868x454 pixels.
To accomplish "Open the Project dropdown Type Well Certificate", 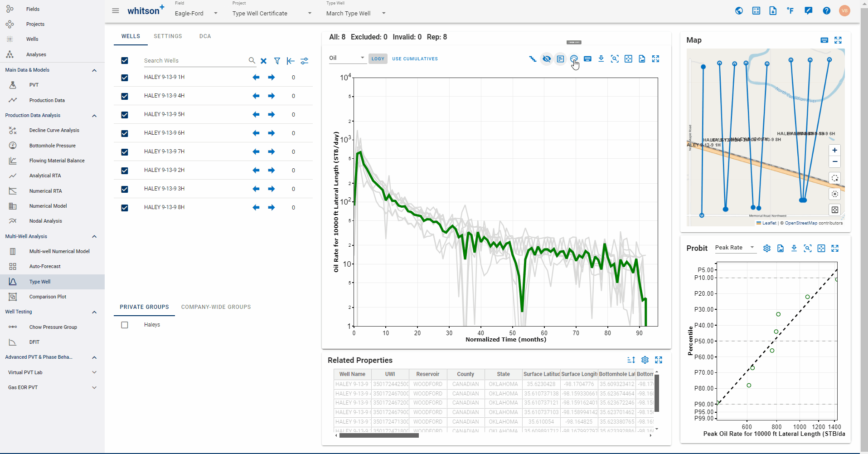I will (272, 13).
